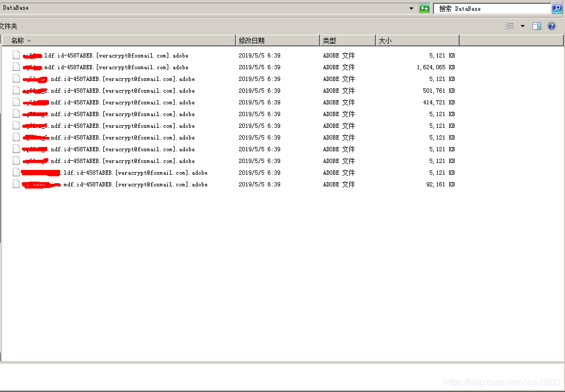Click the date in the 501,761 KB row
Image resolution: width=565 pixels, height=392 pixels.
(259, 91)
